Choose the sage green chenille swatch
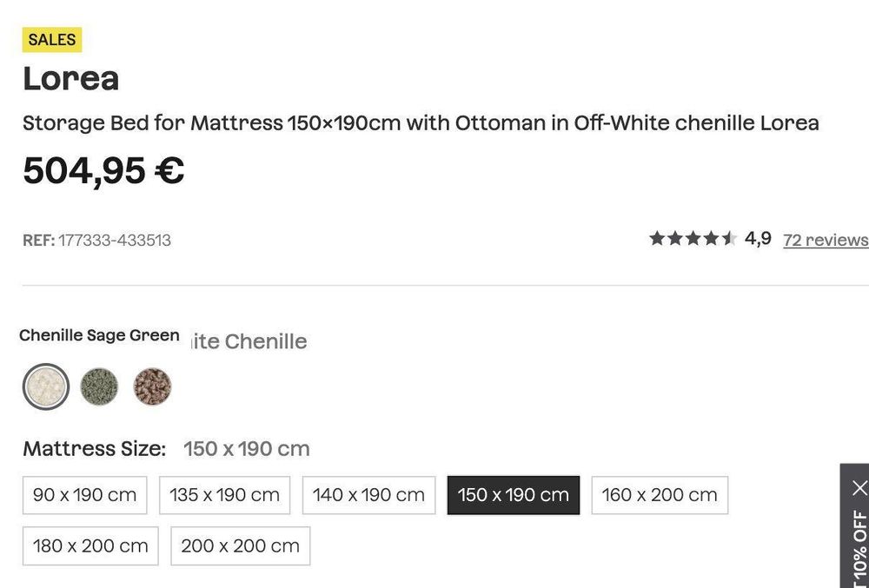This screenshot has width=869, height=588. tap(99, 386)
